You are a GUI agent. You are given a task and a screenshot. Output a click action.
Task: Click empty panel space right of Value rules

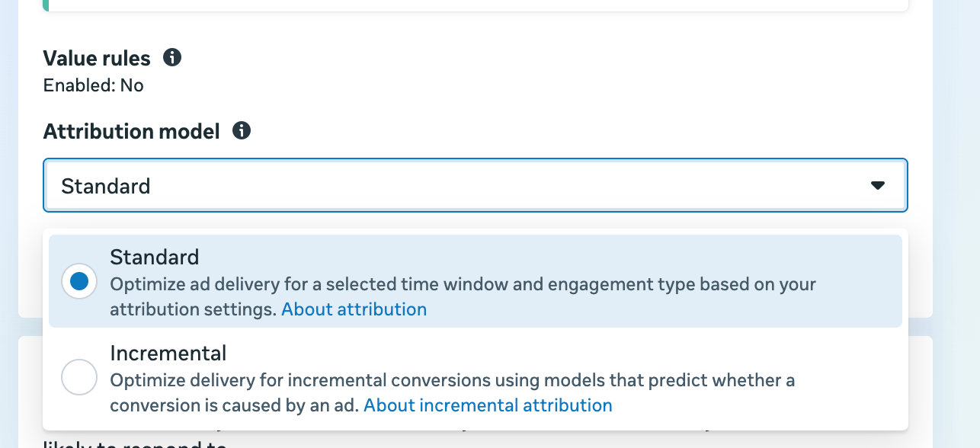click(533, 69)
